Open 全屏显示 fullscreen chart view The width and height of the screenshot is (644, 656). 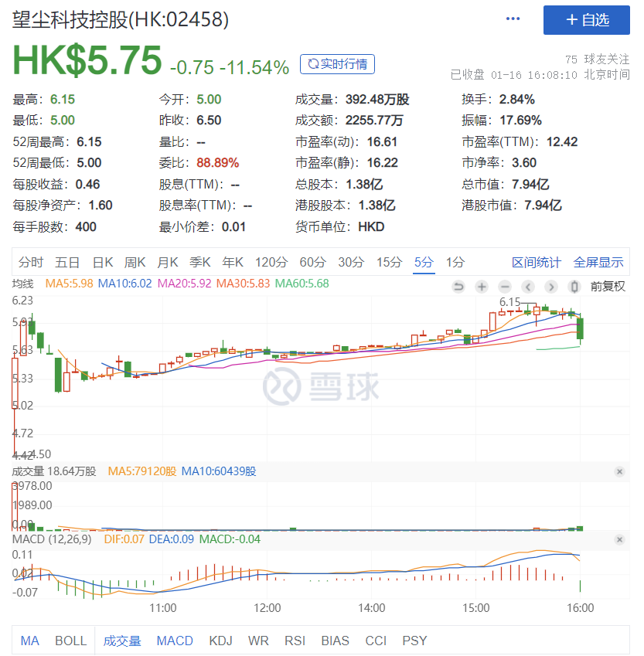(598, 262)
